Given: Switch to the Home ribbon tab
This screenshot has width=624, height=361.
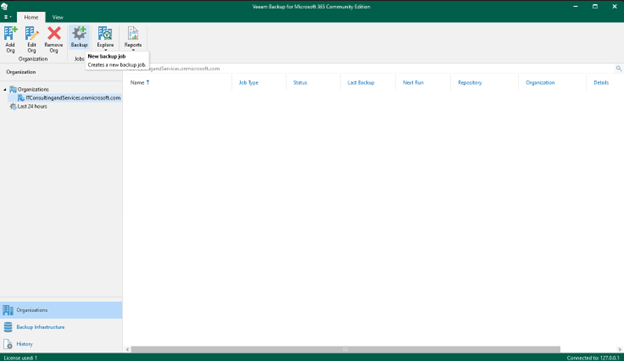Looking at the screenshot, I should 31,17.
